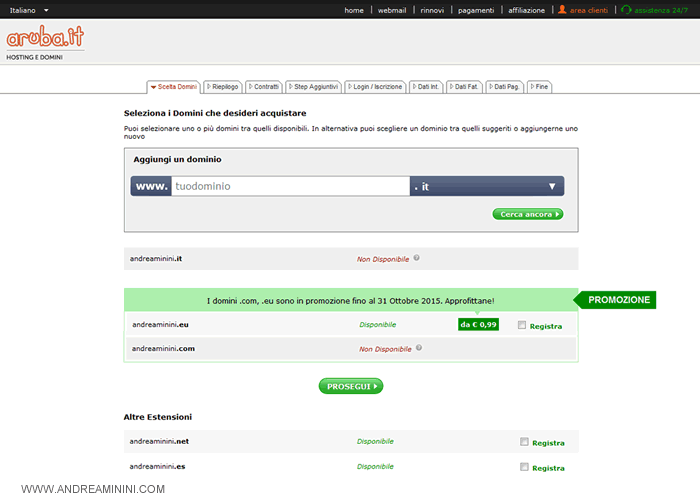The image size is (700, 500).
Task: Open the webmail link in top bar
Action: [x=392, y=10]
